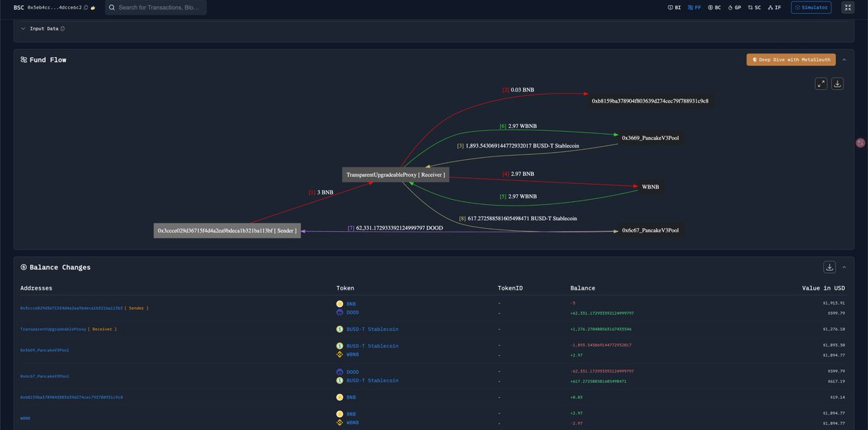Expand the Input Data section
The width and height of the screenshot is (868, 430).
[x=23, y=29]
